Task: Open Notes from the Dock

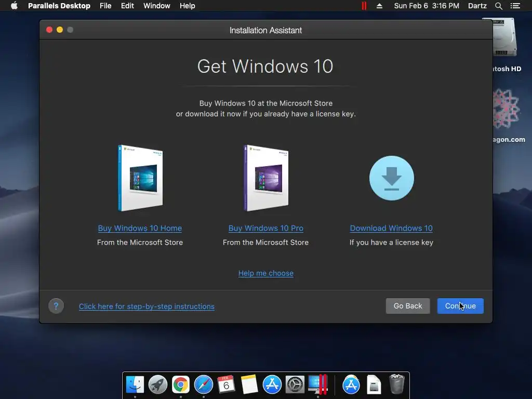Action: pos(249,384)
